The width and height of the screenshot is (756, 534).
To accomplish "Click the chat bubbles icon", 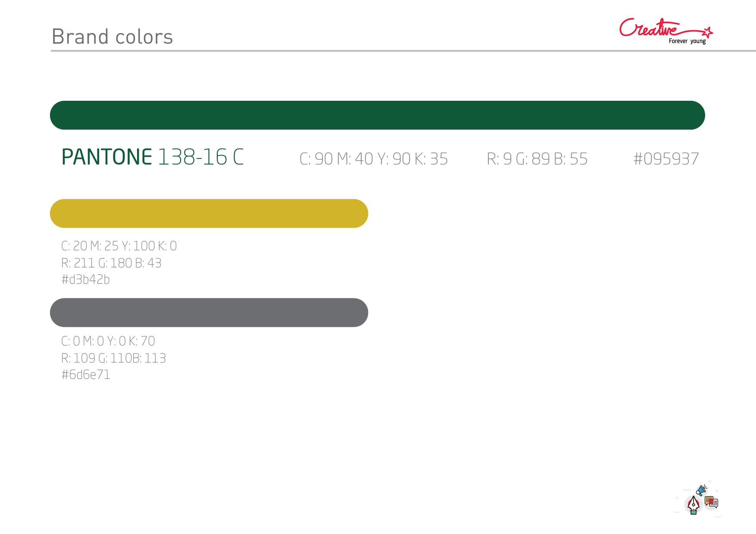I will pyautogui.click(x=711, y=502).
